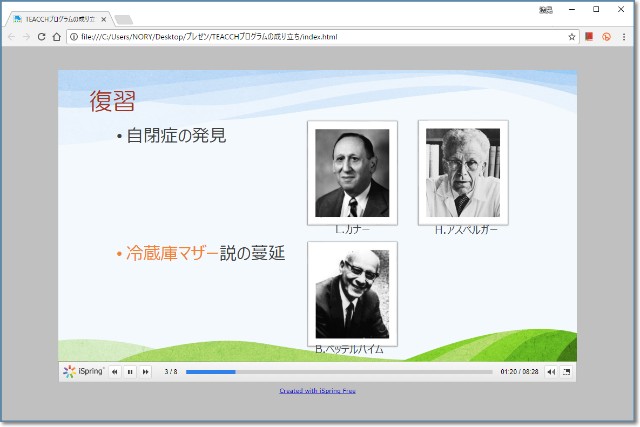Reload the page in browser
The image size is (640, 427).
(42, 37)
